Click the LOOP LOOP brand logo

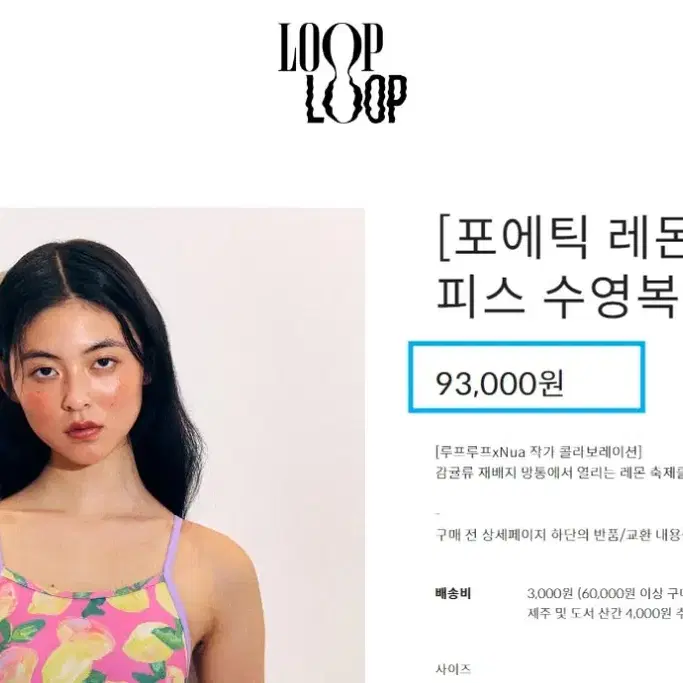click(x=342, y=73)
